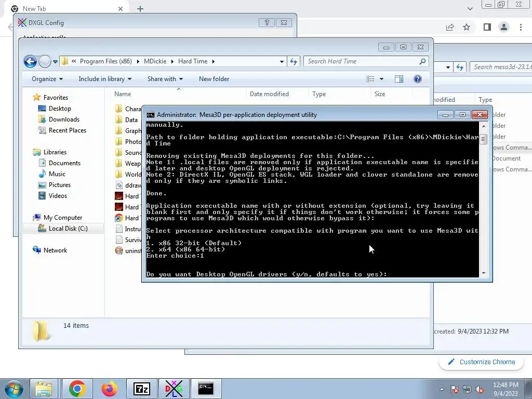The height and width of the screenshot is (399, 532).
Task: Select the uninstaller file icon
Action: coord(119,251)
